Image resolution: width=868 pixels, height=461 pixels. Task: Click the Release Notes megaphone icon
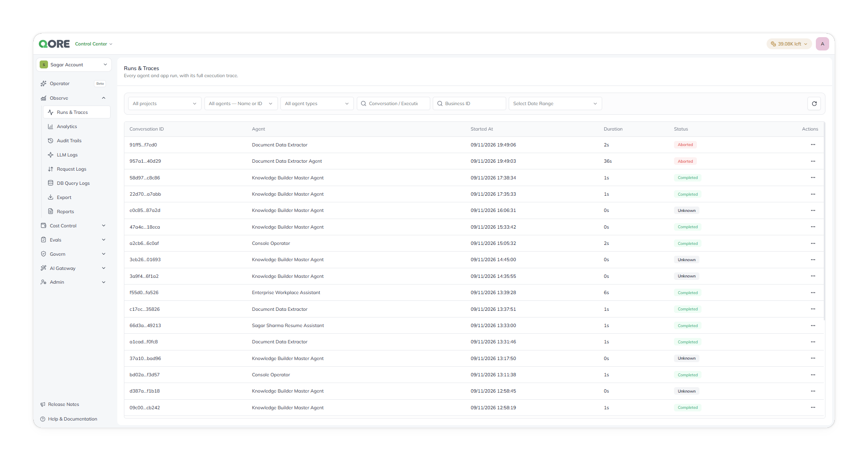point(43,404)
